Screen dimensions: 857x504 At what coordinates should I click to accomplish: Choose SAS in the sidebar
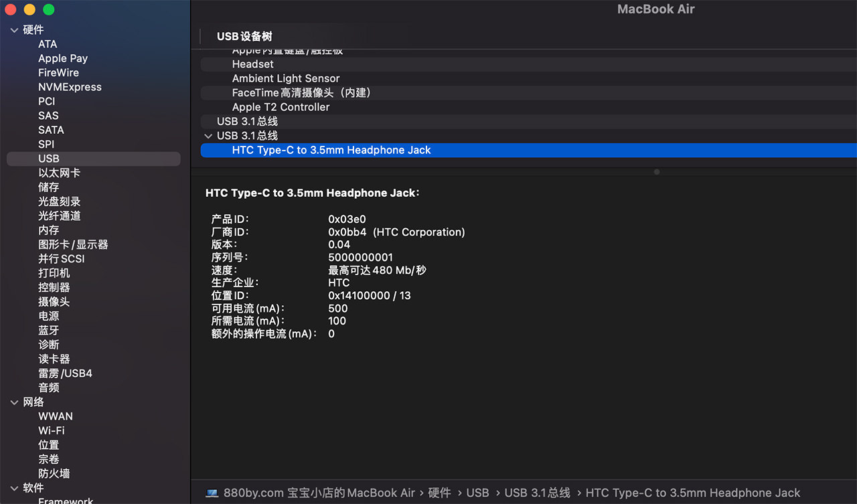[x=48, y=116]
